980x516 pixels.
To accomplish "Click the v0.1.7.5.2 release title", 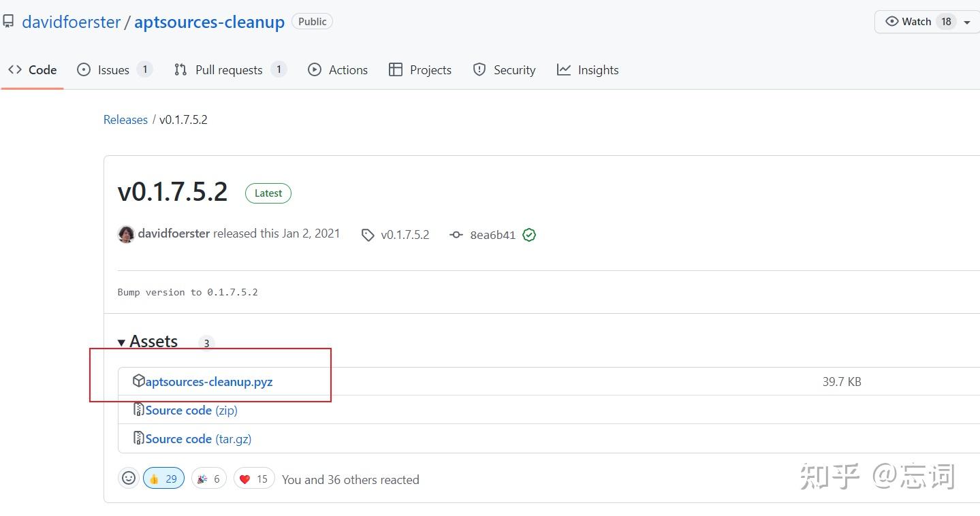I will [x=173, y=192].
